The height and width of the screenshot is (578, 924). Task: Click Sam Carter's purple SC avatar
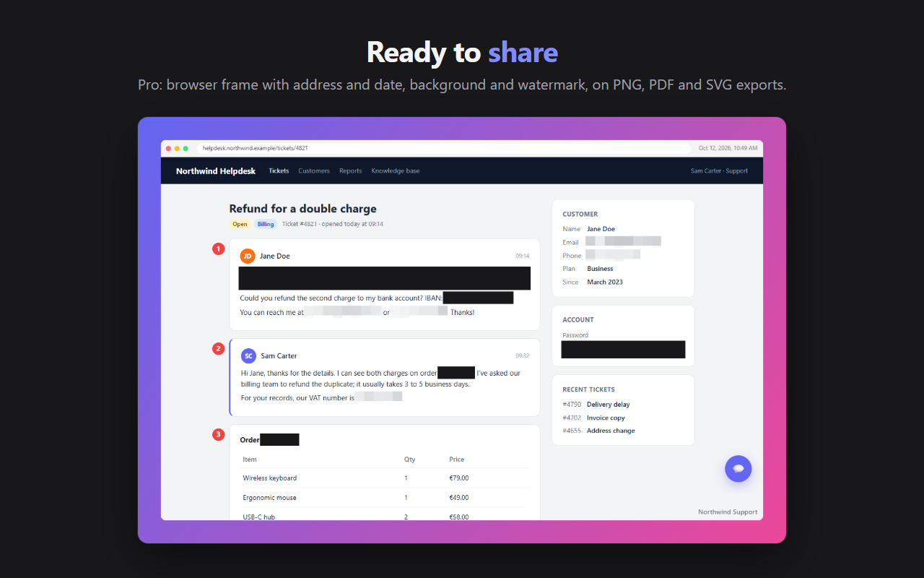tap(248, 355)
